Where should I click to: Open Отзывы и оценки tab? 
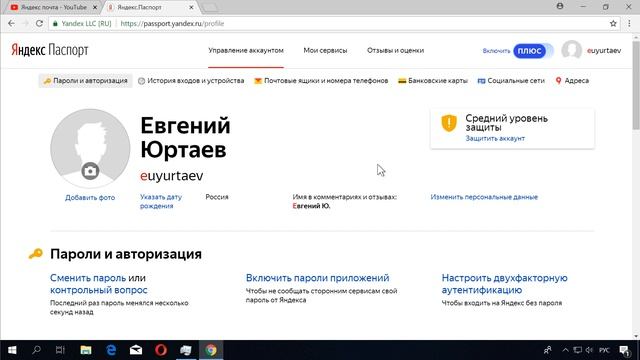[395, 51]
